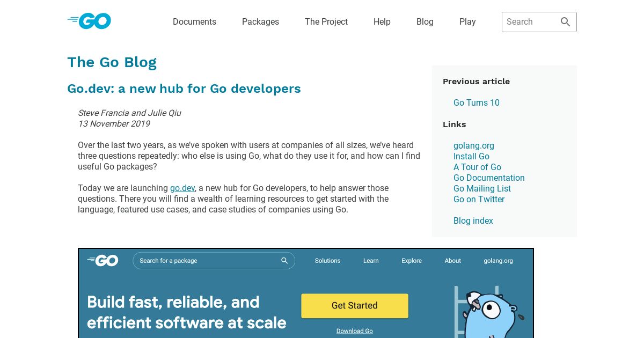Click golang.org in the go.dev screenshot nav

(498, 261)
